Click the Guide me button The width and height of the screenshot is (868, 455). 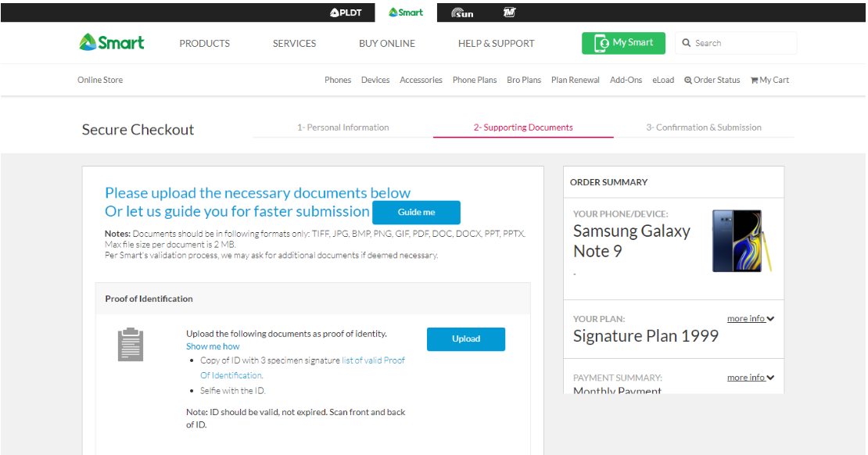point(416,212)
